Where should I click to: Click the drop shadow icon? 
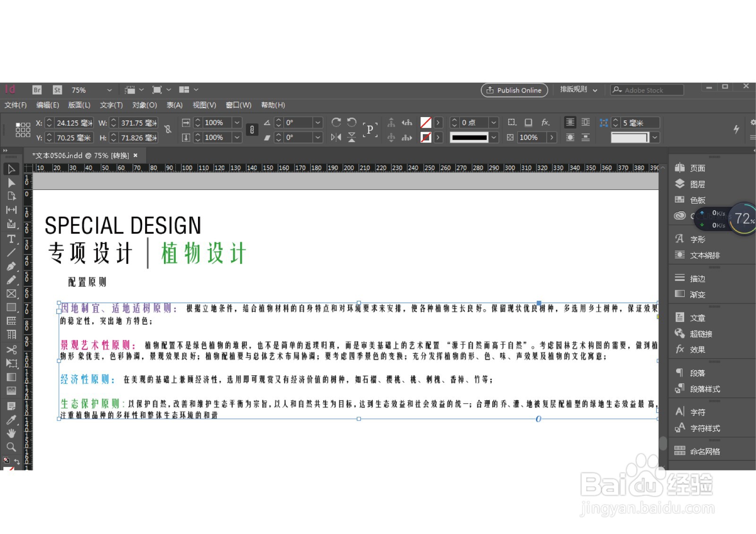pyautogui.click(x=528, y=122)
